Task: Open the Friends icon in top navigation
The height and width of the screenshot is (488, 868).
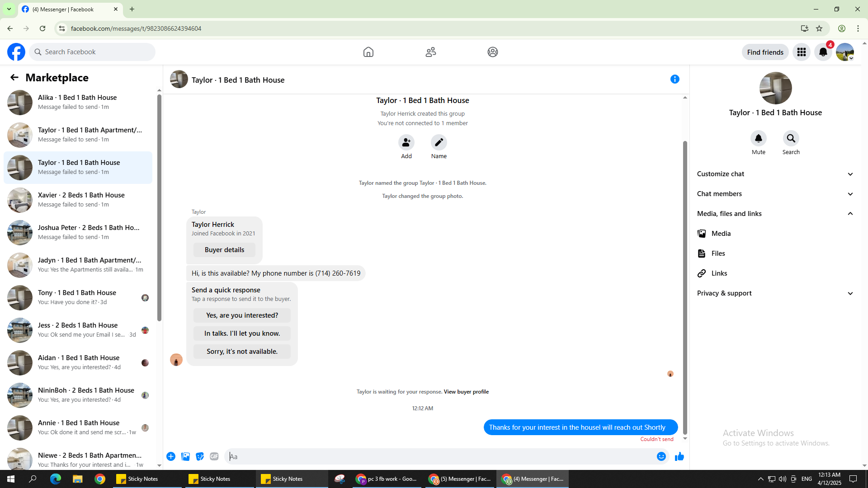Action: (x=431, y=52)
